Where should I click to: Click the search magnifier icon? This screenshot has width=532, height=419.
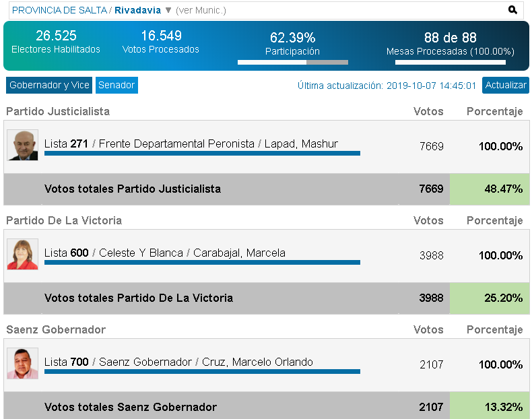pos(513,10)
